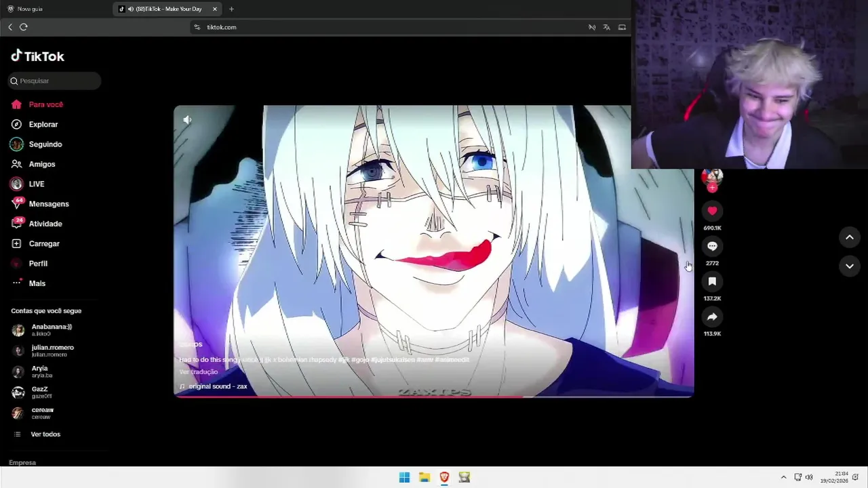Click the browser back arrow
Screen dimensions: 868x488
[x=10, y=27]
